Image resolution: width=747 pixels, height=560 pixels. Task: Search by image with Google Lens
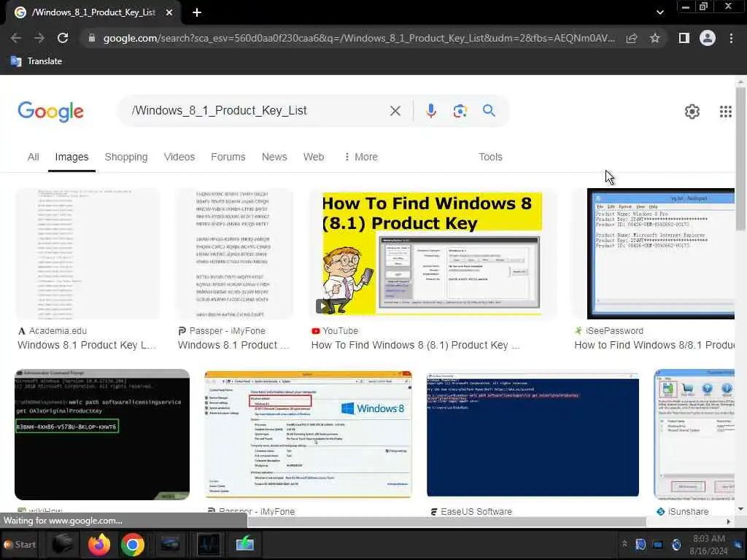(460, 111)
